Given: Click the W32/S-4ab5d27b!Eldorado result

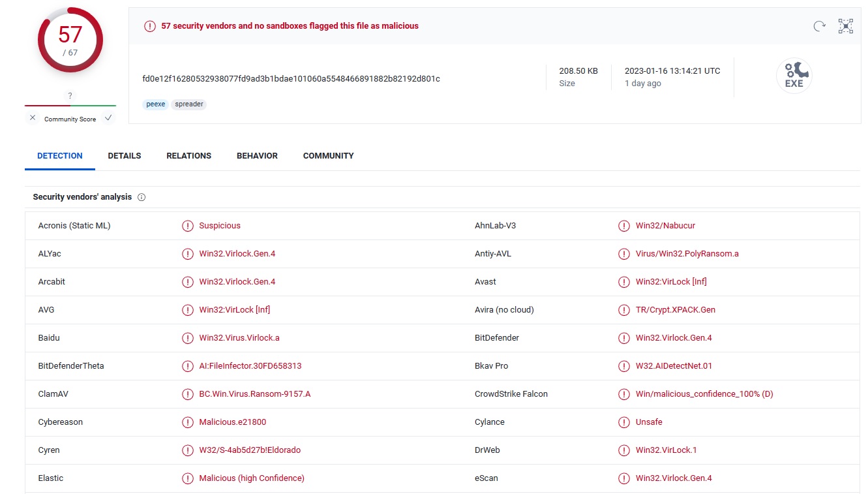Looking at the screenshot, I should [x=250, y=450].
